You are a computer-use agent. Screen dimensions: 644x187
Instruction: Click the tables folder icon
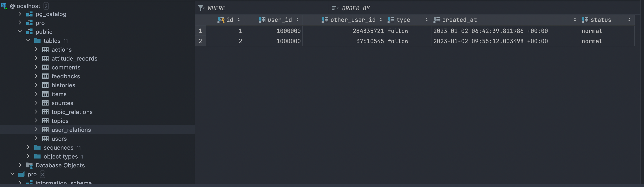click(x=37, y=41)
